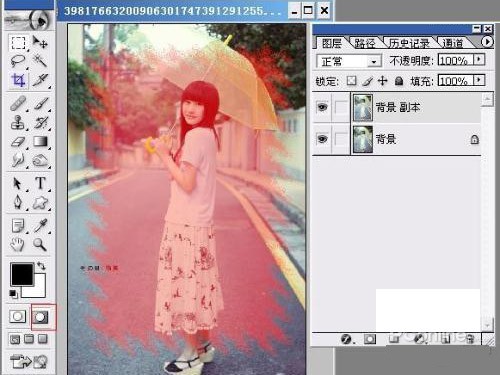Enable Quick Mask mode button
The height and width of the screenshot is (375, 500).
click(41, 317)
